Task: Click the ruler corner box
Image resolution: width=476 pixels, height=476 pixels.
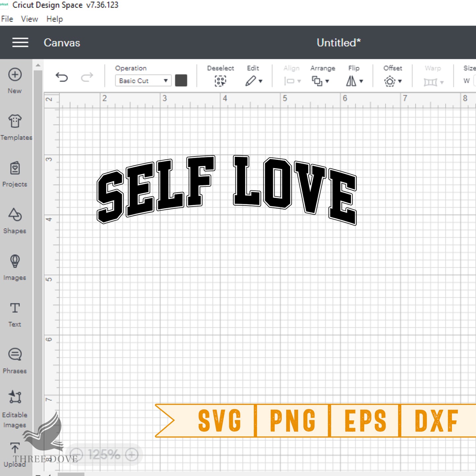Action: 51,100
